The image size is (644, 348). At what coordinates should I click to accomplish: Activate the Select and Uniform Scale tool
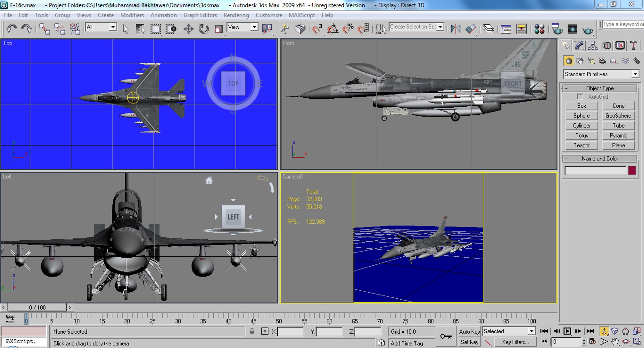coord(219,29)
